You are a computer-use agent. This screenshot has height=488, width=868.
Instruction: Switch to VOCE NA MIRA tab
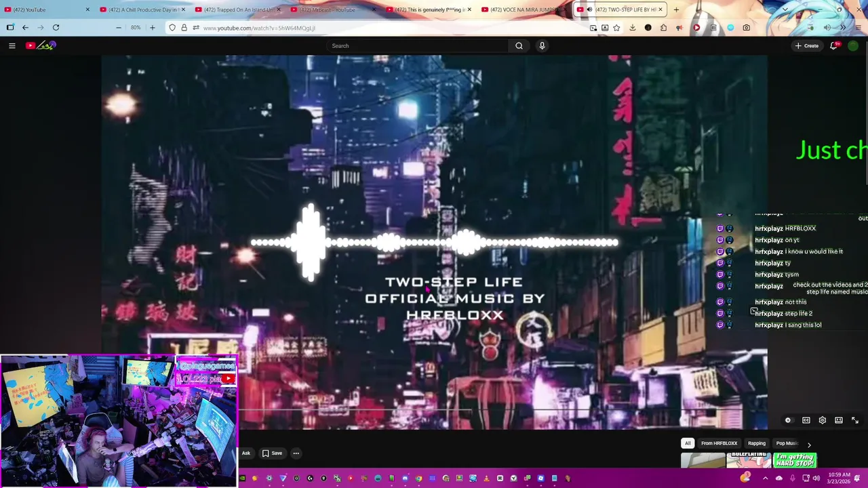tap(524, 9)
